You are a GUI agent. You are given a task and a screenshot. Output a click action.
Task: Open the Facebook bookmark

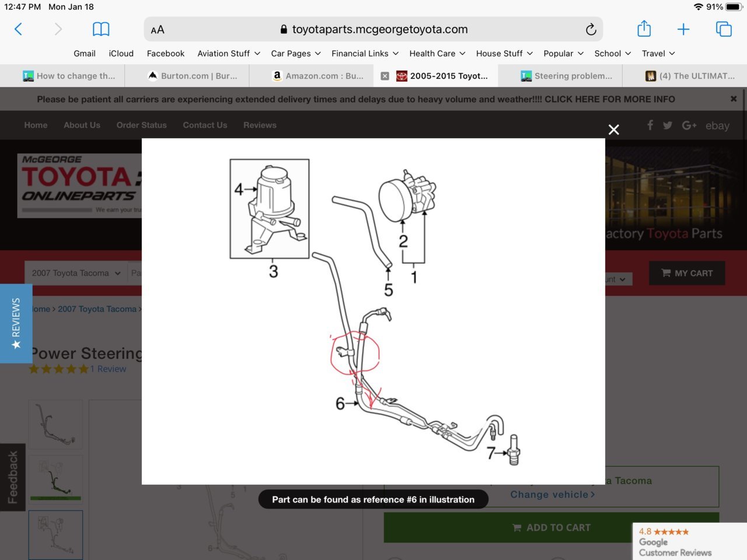point(166,53)
